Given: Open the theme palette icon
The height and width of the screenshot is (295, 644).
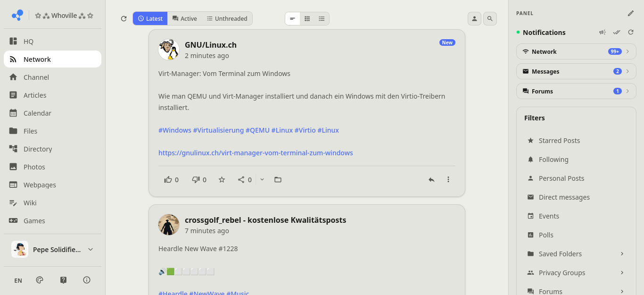Looking at the screenshot, I should [40, 280].
